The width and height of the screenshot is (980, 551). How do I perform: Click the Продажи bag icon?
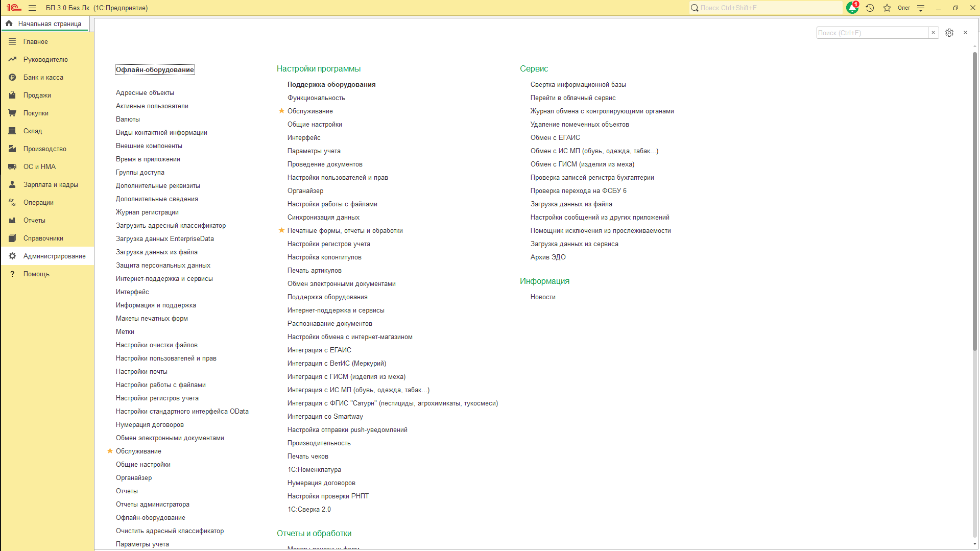[x=12, y=95]
